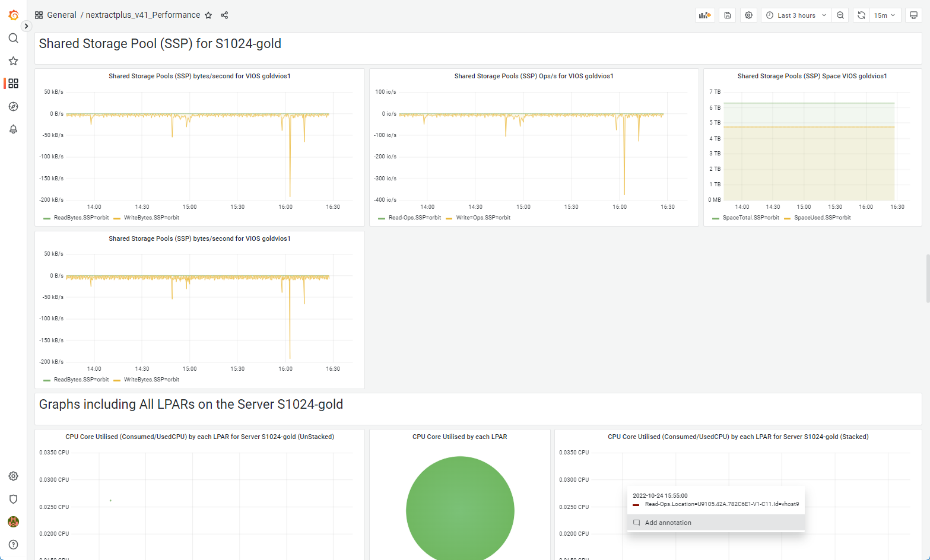
Task: Share the dashboard via share icon
Action: [x=224, y=15]
